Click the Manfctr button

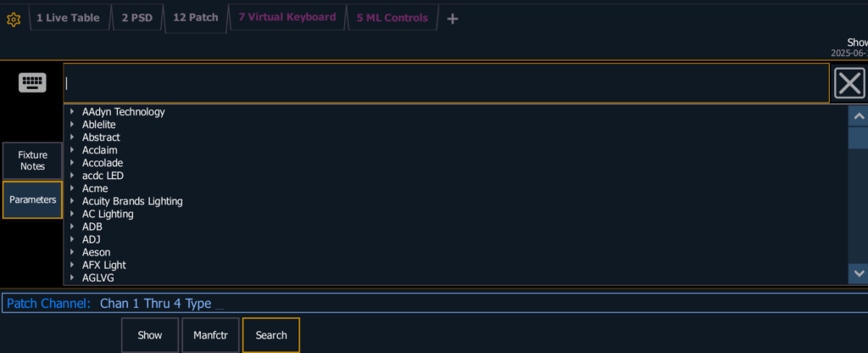click(x=210, y=334)
